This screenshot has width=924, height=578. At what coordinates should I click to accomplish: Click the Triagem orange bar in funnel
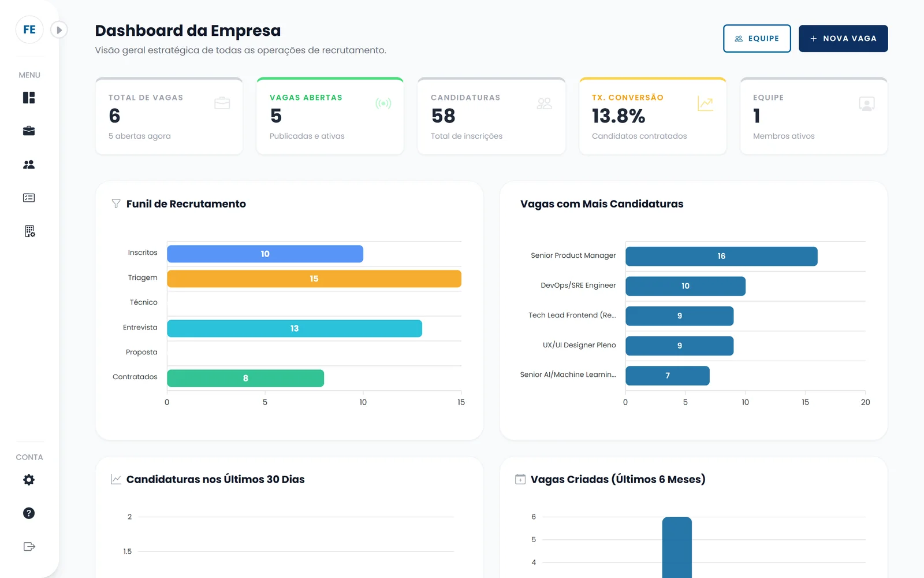[x=314, y=279]
